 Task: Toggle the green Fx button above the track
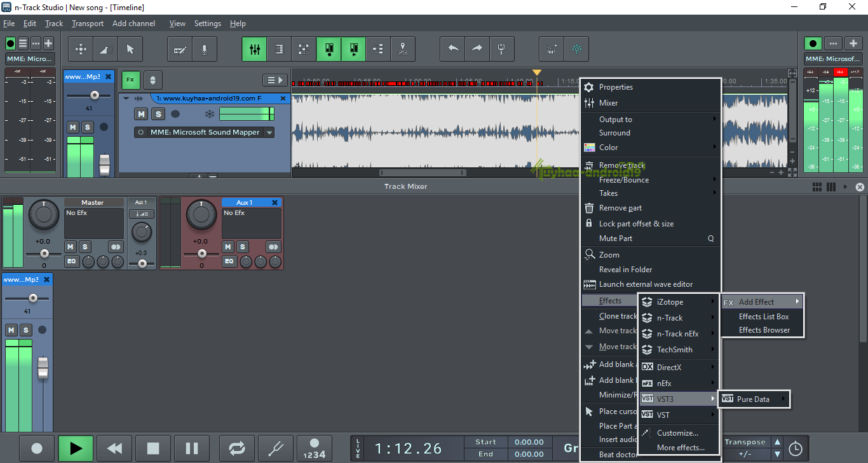click(130, 79)
